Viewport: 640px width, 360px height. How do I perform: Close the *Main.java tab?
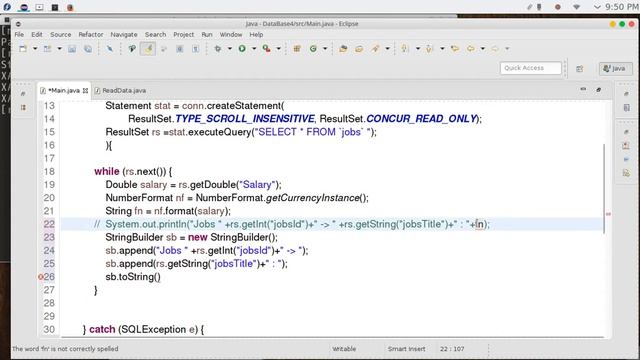tap(85, 91)
